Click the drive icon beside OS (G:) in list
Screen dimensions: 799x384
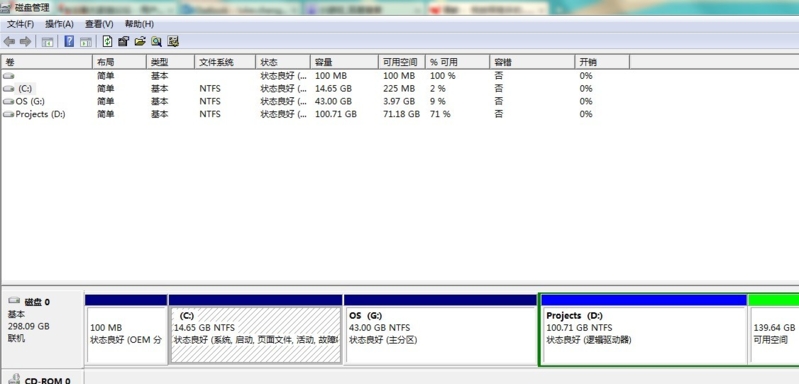[x=9, y=101]
